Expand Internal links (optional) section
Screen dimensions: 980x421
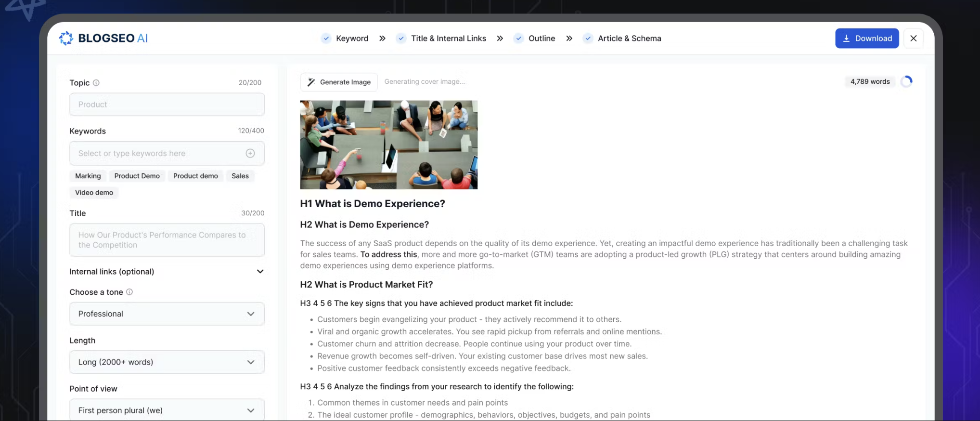(x=167, y=272)
